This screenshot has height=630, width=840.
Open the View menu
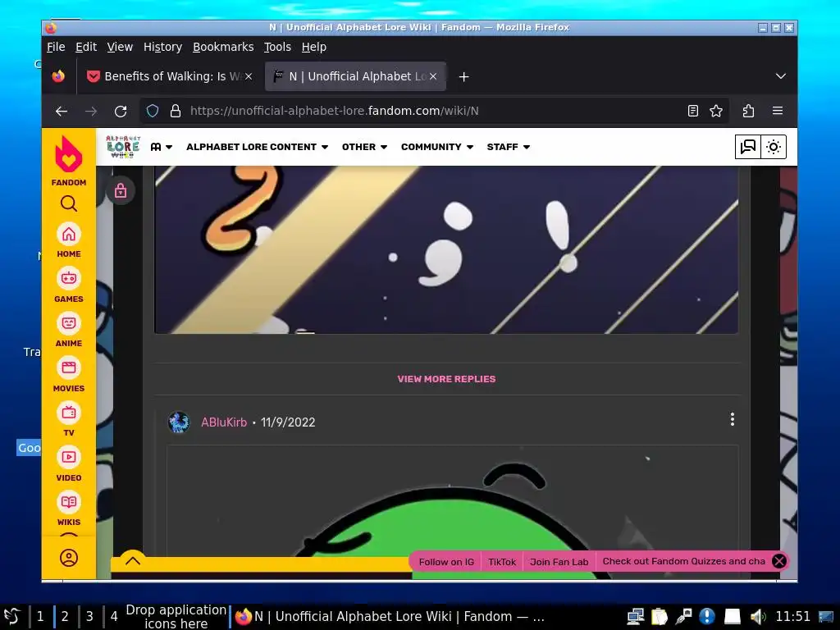pyautogui.click(x=120, y=47)
